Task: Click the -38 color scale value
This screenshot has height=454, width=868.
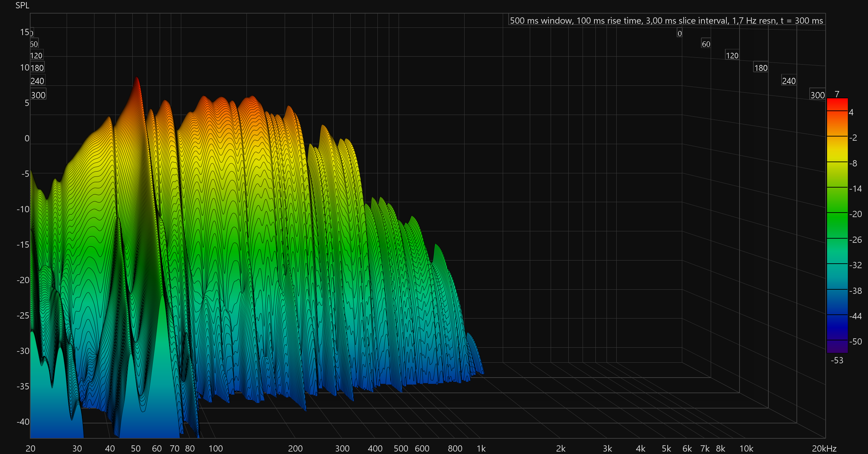Action: (x=856, y=291)
